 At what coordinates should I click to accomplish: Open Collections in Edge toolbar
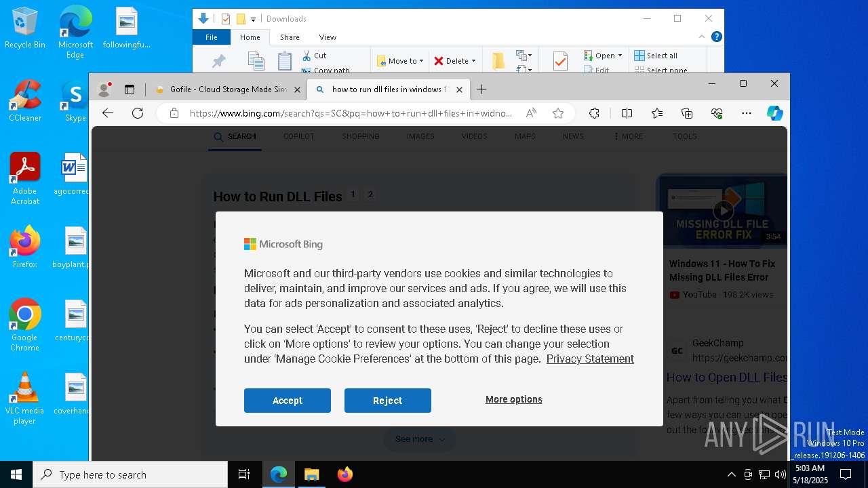[687, 113]
